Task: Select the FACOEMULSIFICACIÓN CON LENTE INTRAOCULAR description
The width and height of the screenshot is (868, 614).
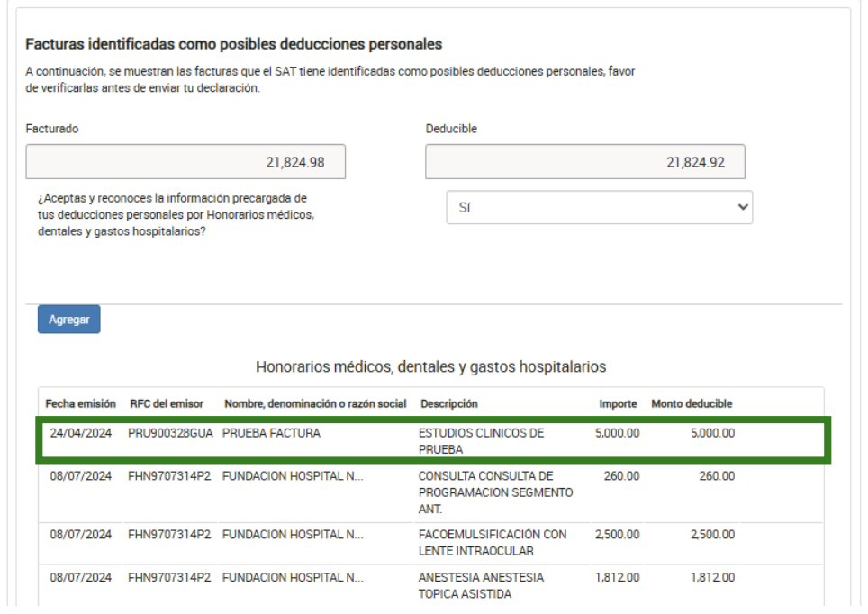Action: [493, 542]
